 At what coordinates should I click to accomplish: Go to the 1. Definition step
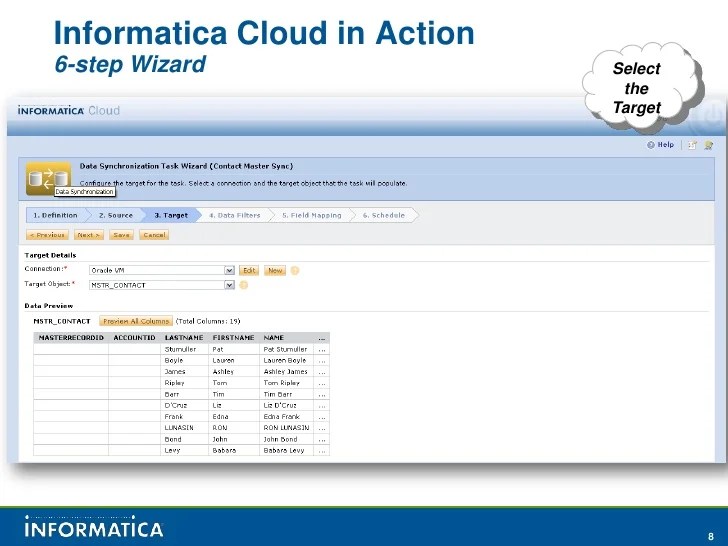pyautogui.click(x=55, y=215)
